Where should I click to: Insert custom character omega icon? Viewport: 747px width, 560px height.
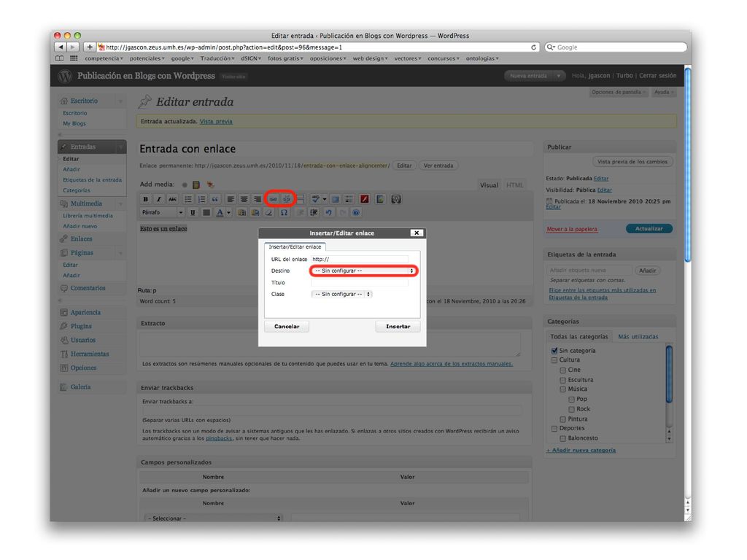[284, 212]
